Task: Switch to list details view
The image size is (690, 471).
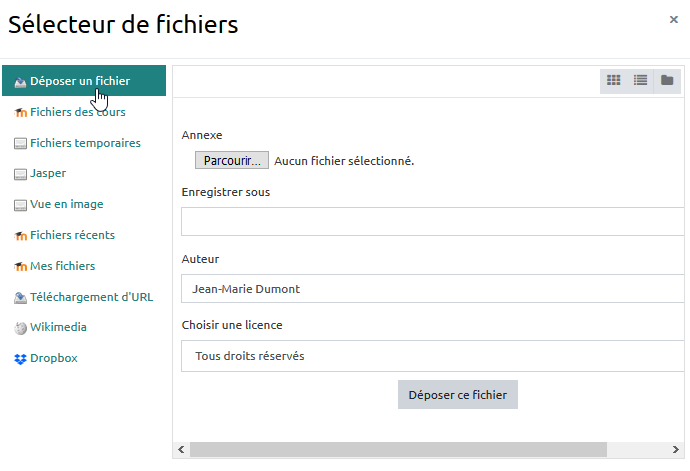Action: (640, 80)
